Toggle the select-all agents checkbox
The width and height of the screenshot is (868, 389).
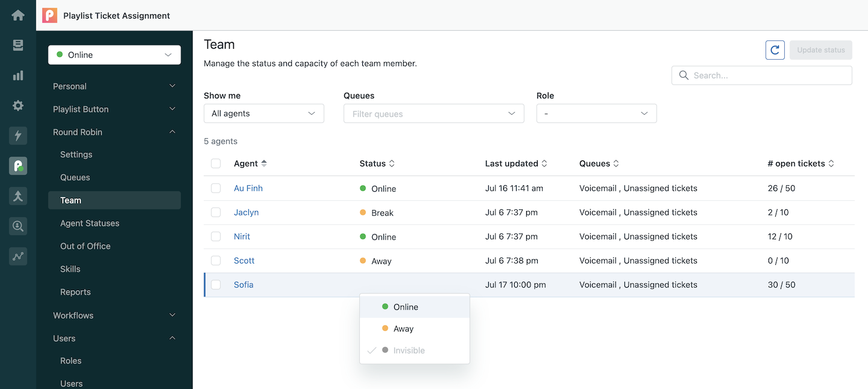216,163
